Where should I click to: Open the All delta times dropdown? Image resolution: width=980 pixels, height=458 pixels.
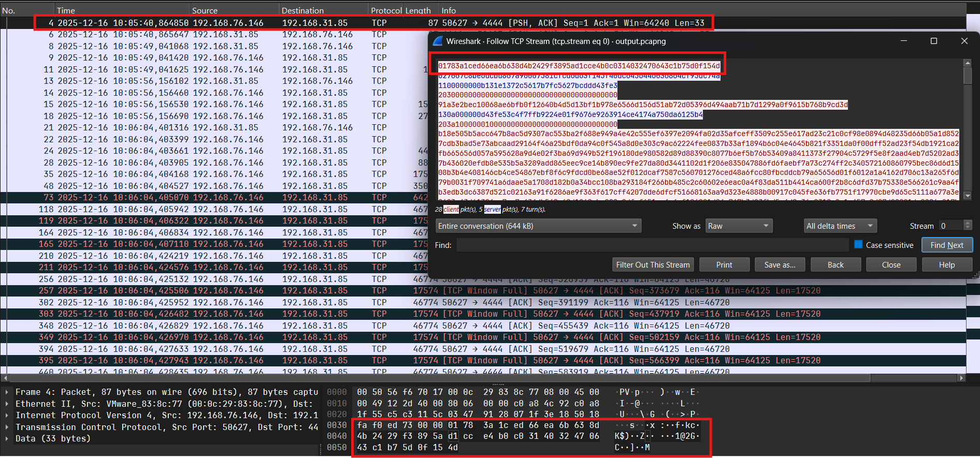coord(840,226)
